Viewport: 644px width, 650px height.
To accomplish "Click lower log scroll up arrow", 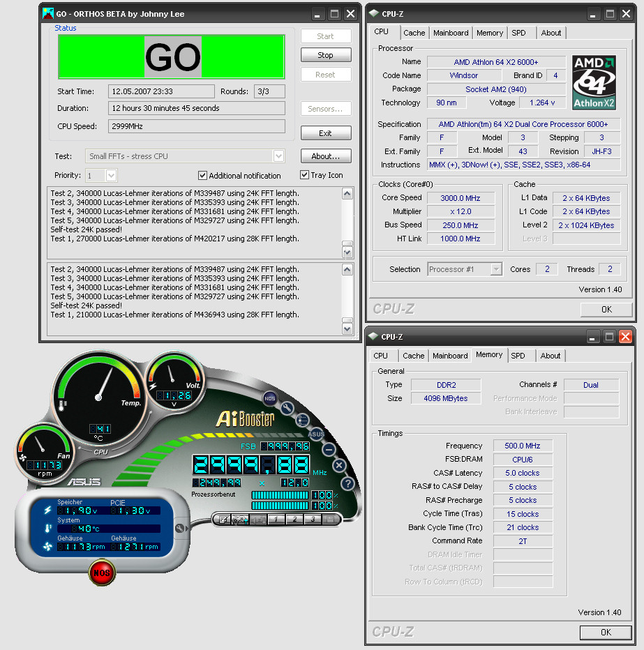I will (347, 270).
